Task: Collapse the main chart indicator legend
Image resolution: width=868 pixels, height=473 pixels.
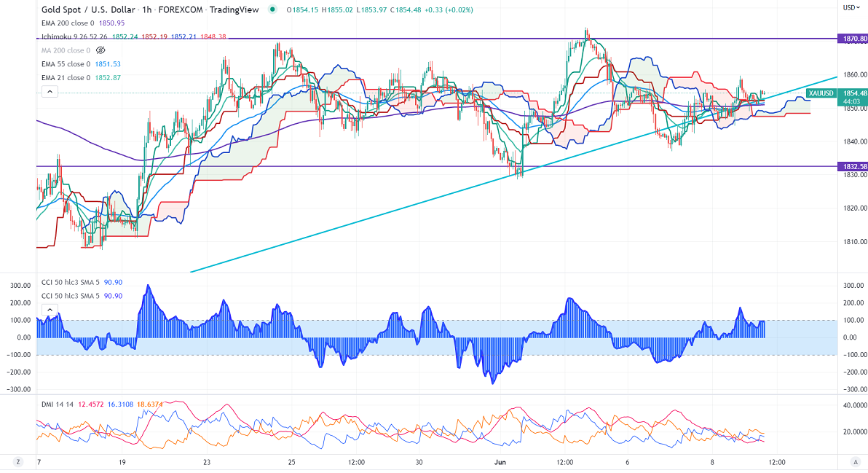Action: point(50,91)
